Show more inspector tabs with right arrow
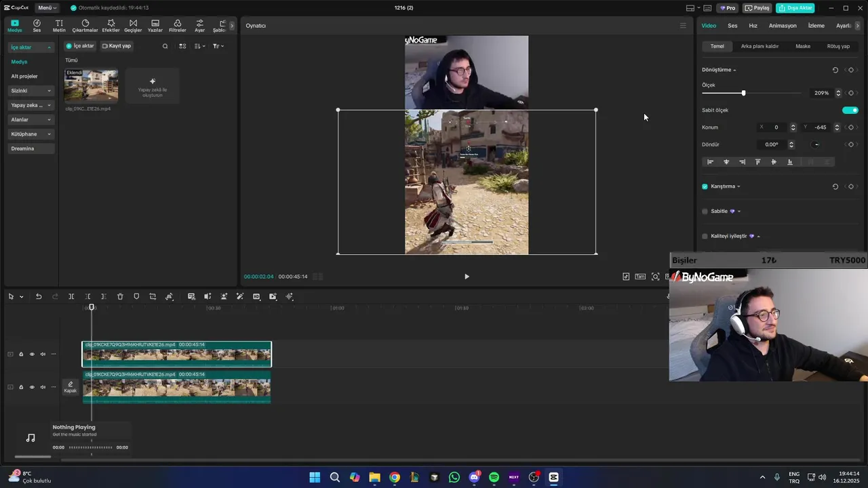 [858, 26]
